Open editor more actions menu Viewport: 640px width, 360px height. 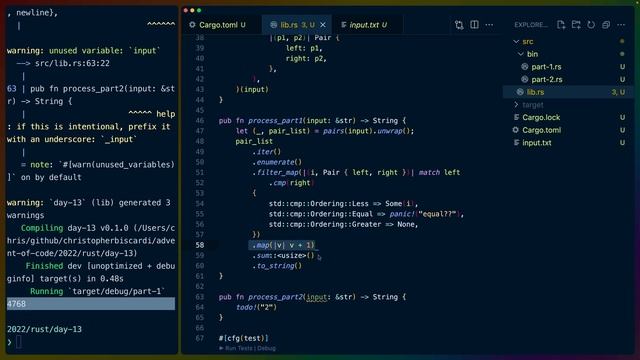(489, 25)
